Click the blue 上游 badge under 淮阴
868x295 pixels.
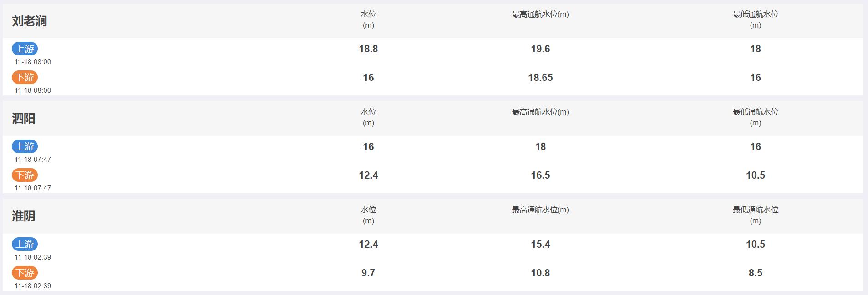[25, 244]
